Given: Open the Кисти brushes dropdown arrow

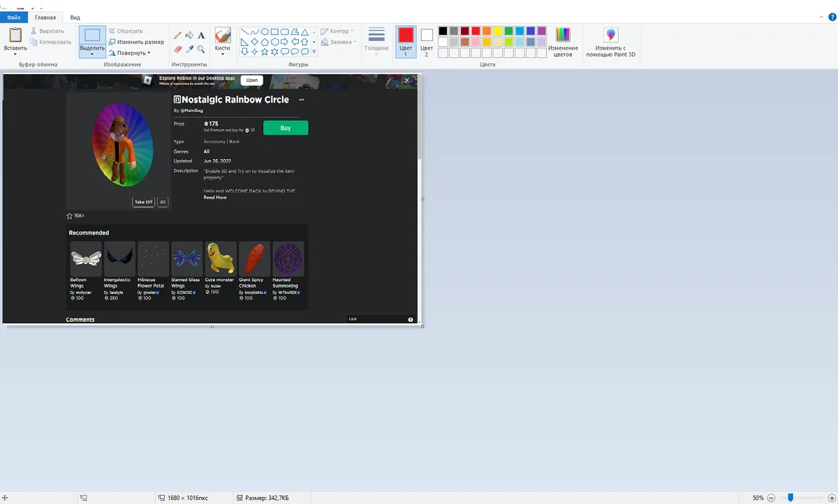Looking at the screenshot, I should (223, 54).
